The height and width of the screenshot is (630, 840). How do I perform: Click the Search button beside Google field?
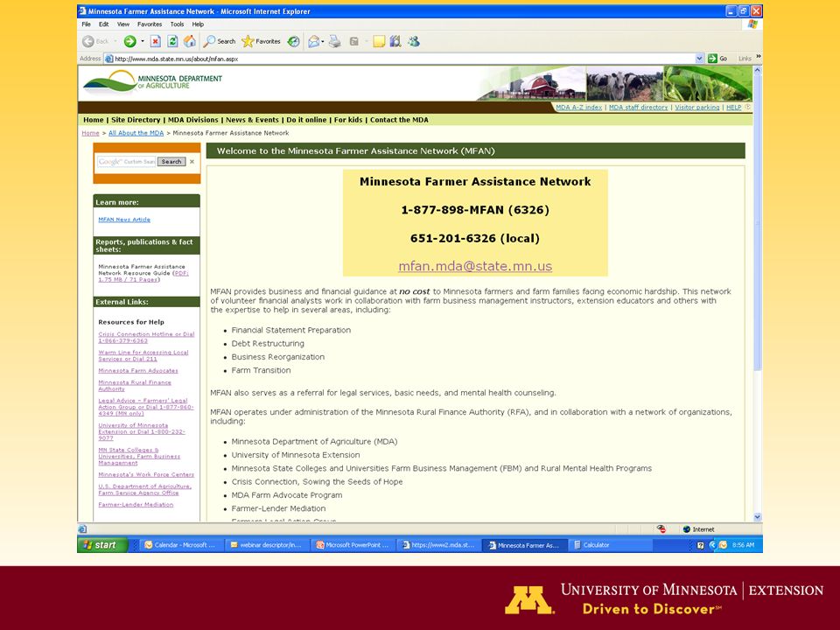pos(171,161)
